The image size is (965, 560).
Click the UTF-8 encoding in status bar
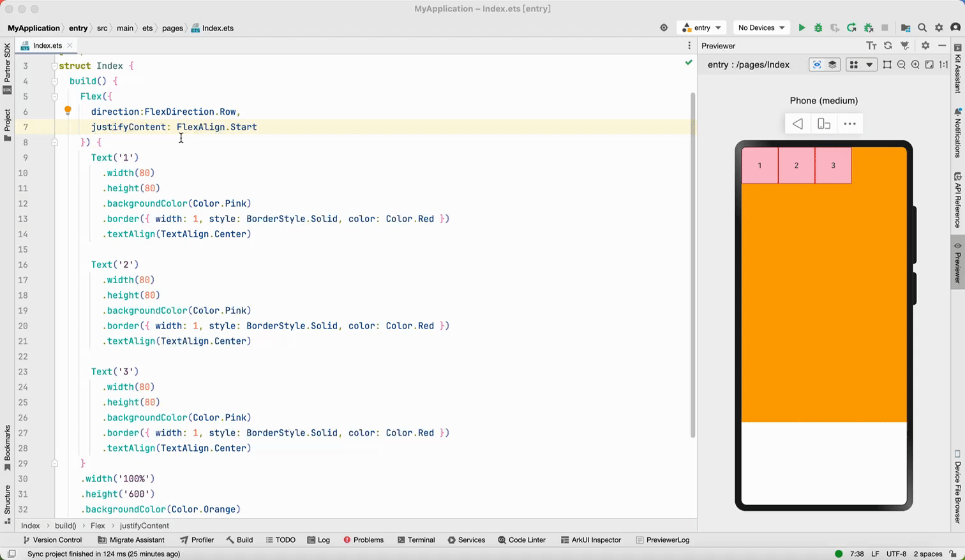coord(896,554)
